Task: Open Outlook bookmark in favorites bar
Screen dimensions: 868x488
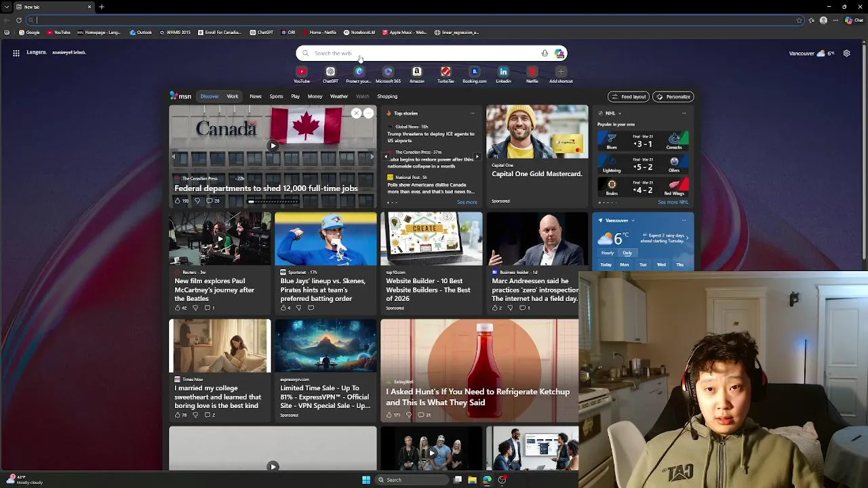Action: point(141,33)
